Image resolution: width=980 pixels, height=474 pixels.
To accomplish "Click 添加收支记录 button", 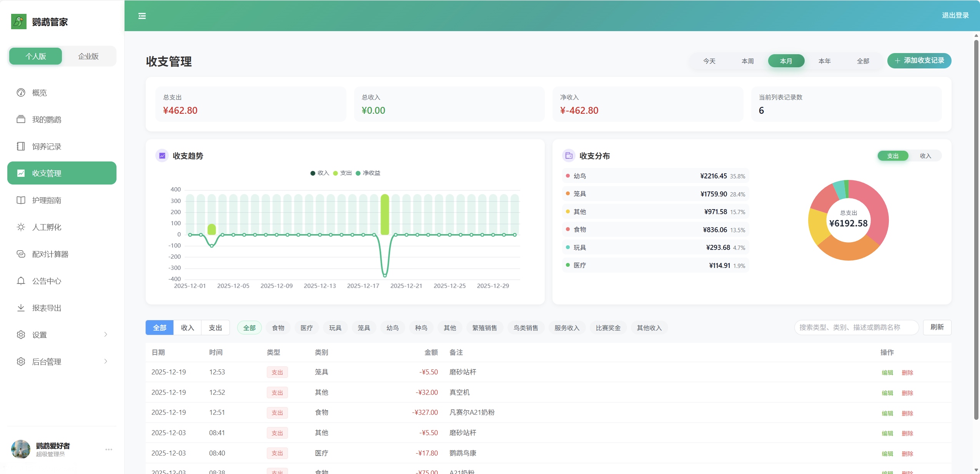I will [919, 61].
